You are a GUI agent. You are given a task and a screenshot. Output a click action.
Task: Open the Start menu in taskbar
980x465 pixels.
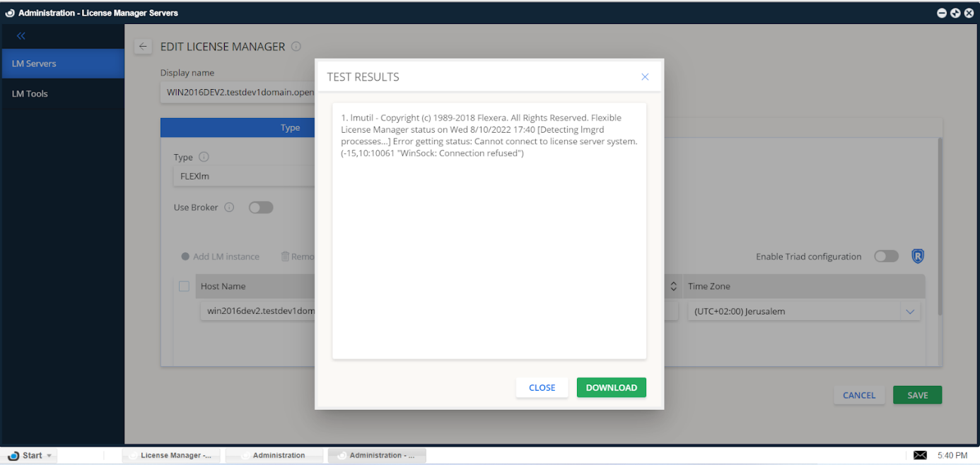tap(28, 456)
